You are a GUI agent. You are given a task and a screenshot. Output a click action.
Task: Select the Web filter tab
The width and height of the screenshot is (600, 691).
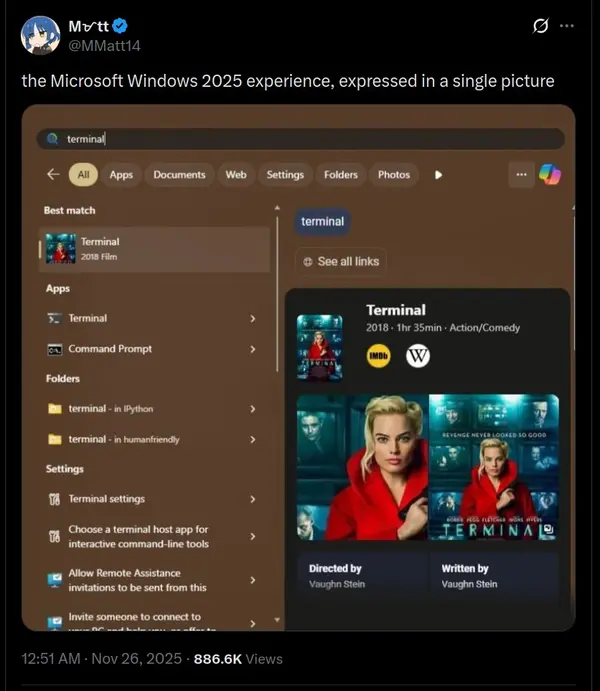(x=236, y=174)
